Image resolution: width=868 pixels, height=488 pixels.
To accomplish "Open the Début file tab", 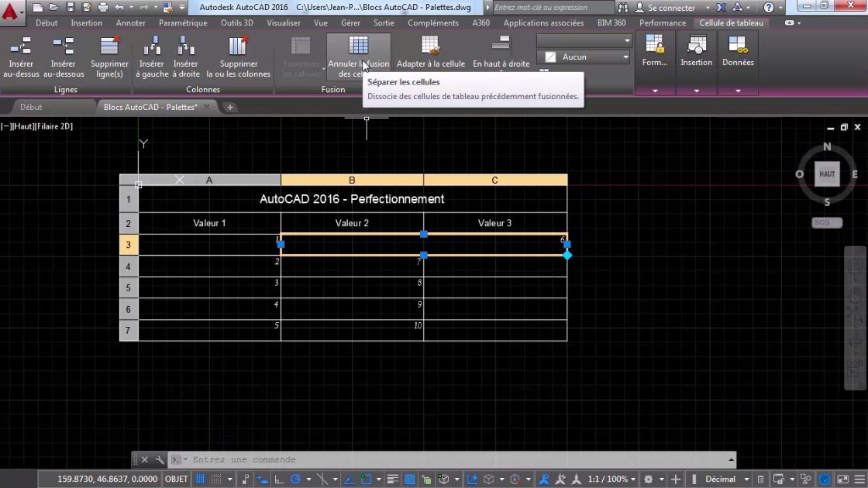I will [32, 107].
